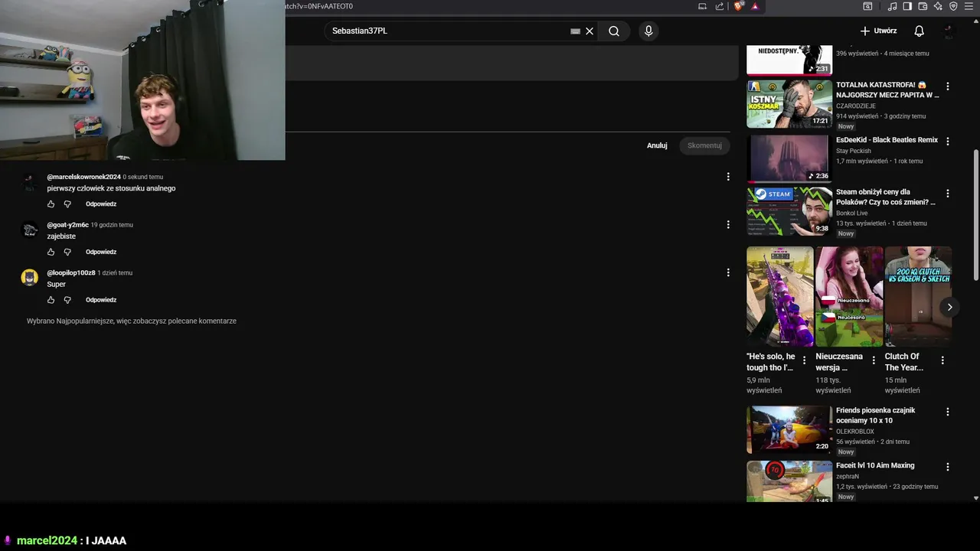Click the tab search icon in browser toolbar
This screenshot has width=980, height=551.
[x=867, y=6]
